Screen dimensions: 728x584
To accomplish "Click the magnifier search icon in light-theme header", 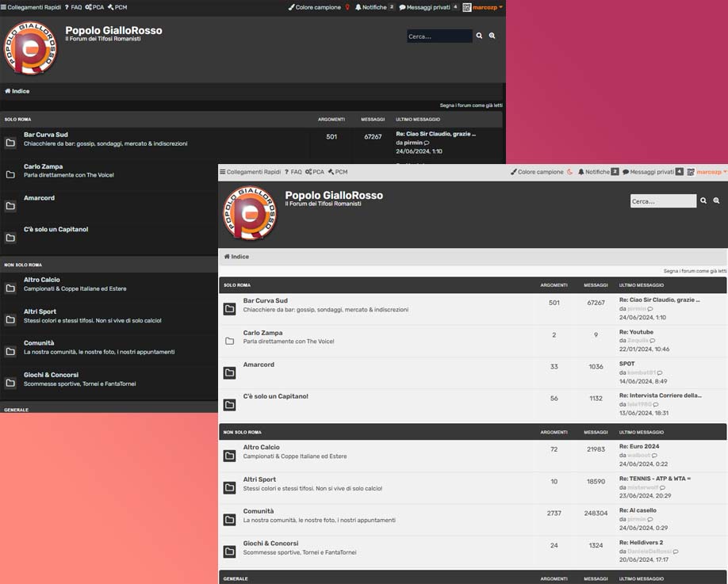I will tap(703, 201).
